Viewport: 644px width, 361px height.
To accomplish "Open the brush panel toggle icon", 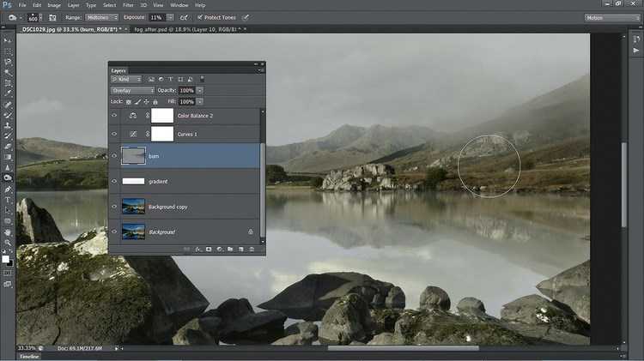I will pyautogui.click(x=52, y=17).
